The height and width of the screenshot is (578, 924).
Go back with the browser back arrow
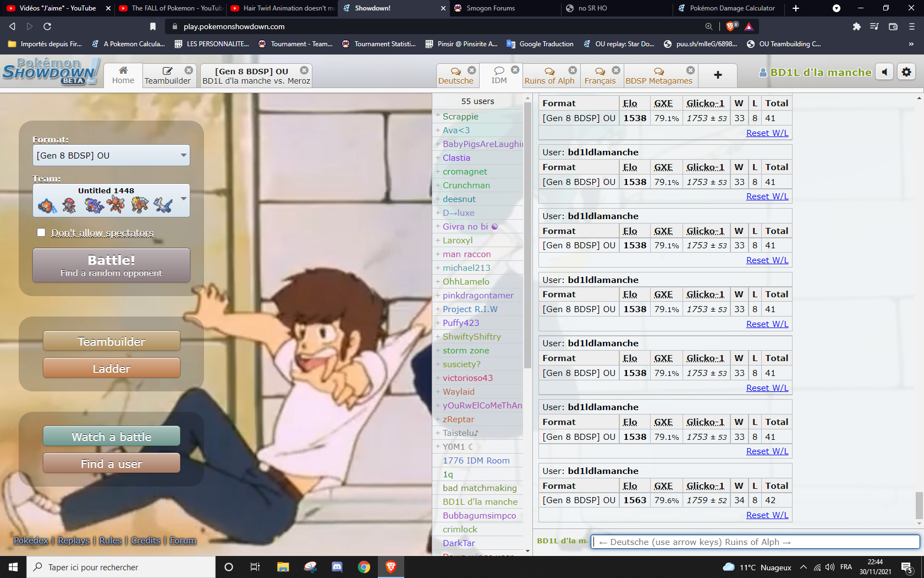pyautogui.click(x=12, y=26)
